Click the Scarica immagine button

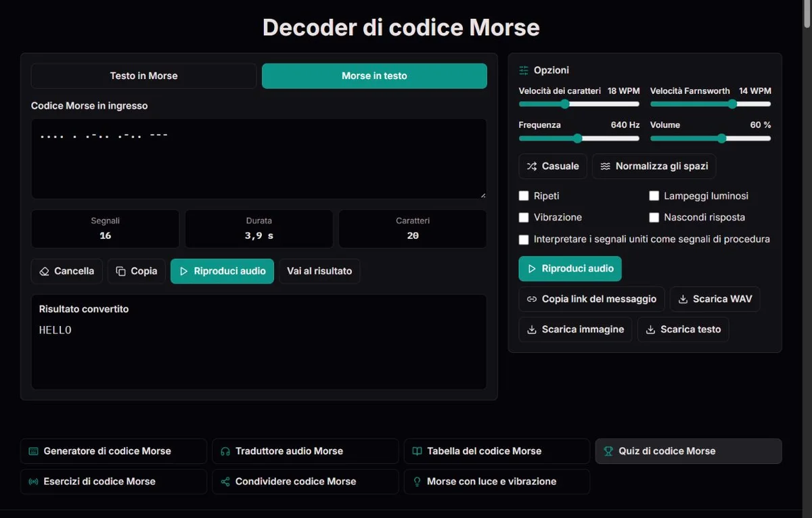click(x=575, y=329)
